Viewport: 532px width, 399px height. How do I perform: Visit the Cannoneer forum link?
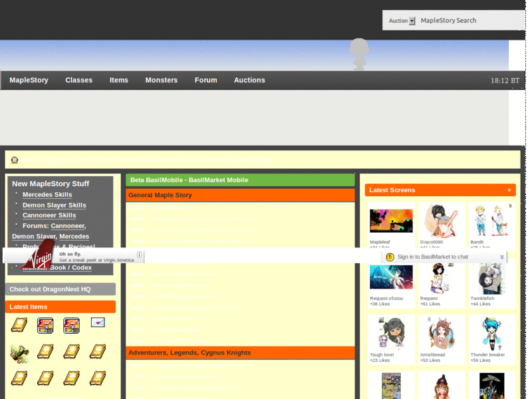(68, 226)
